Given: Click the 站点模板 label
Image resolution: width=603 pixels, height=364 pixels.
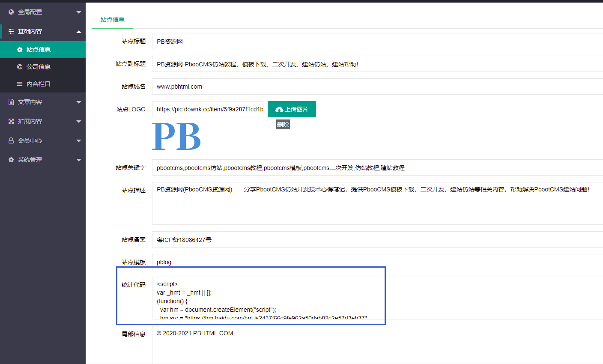Looking at the screenshot, I should pos(134,262).
